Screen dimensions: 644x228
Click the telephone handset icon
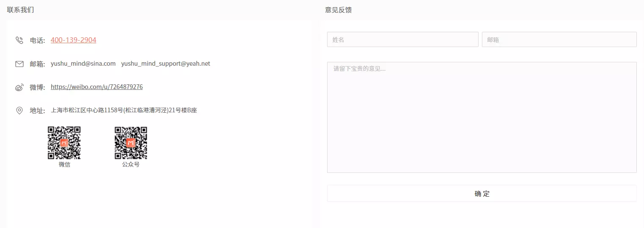(x=19, y=40)
